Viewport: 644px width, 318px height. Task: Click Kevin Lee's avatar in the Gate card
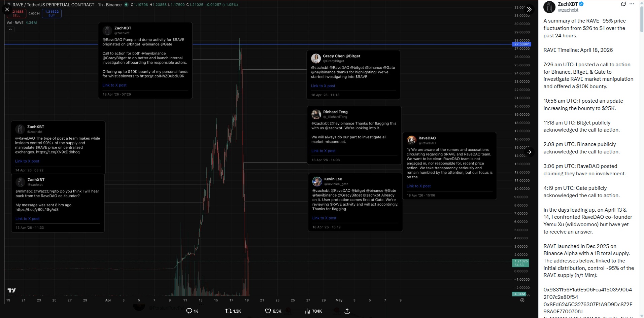[x=317, y=181]
